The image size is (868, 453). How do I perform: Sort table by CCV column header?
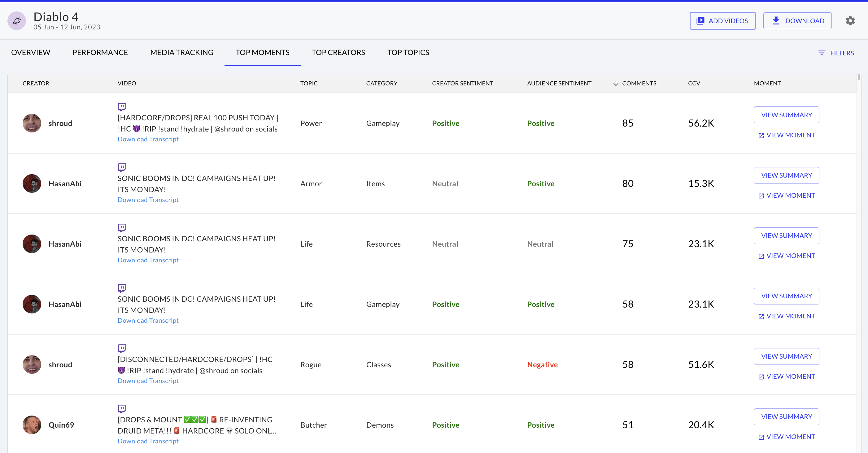pos(694,83)
